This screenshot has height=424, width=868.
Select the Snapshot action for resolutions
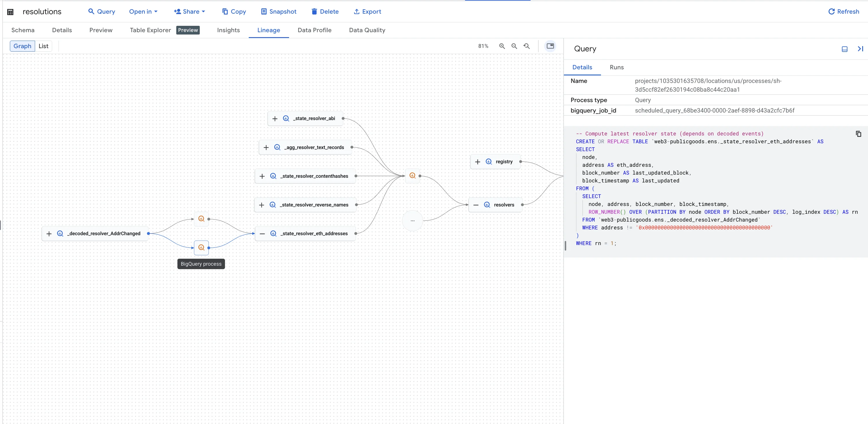click(278, 11)
